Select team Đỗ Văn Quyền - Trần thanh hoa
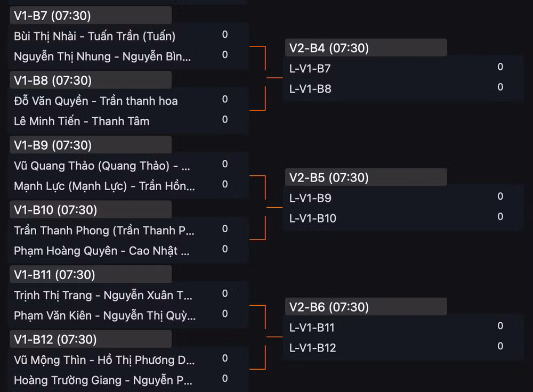Screen dimensions: 533x392 pyautogui.click(x=127, y=101)
